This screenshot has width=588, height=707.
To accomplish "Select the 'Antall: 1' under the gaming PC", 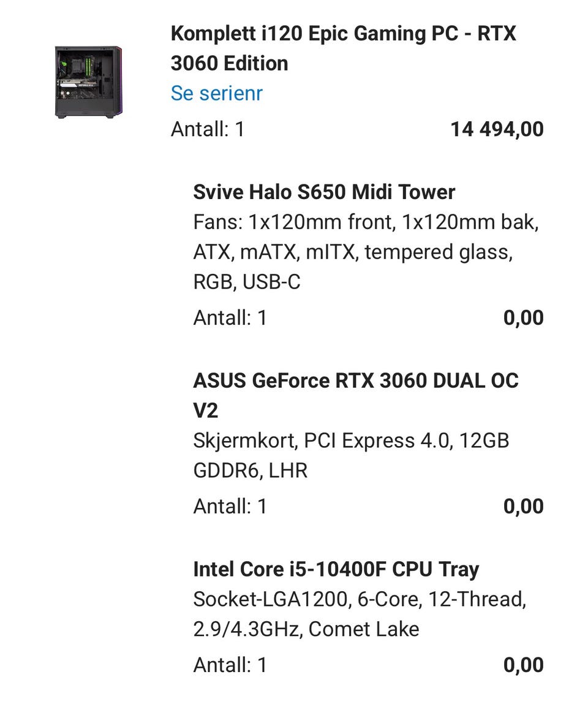I will pos(207,129).
